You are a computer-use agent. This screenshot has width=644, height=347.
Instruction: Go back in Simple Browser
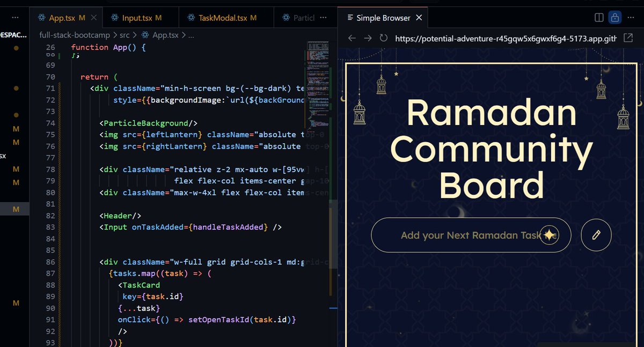352,39
